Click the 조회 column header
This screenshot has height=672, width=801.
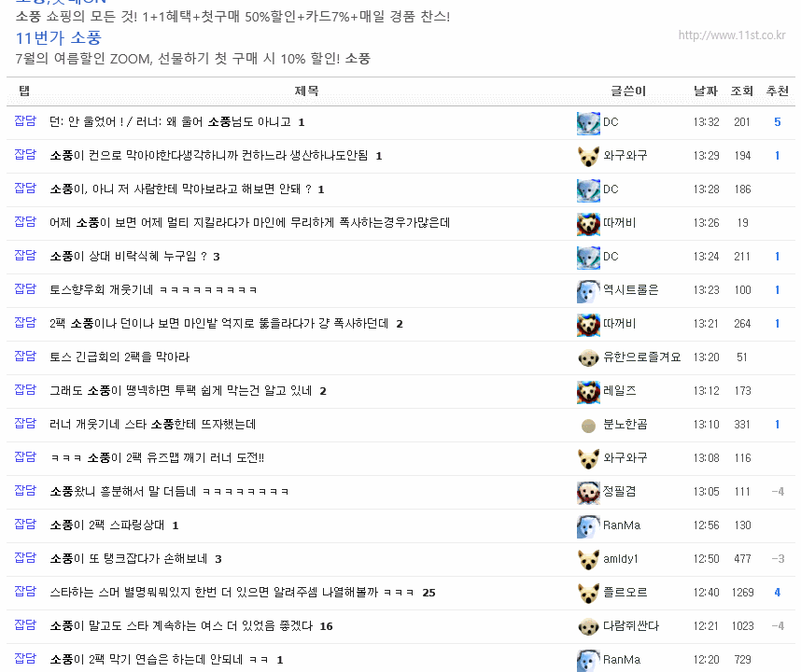[742, 91]
